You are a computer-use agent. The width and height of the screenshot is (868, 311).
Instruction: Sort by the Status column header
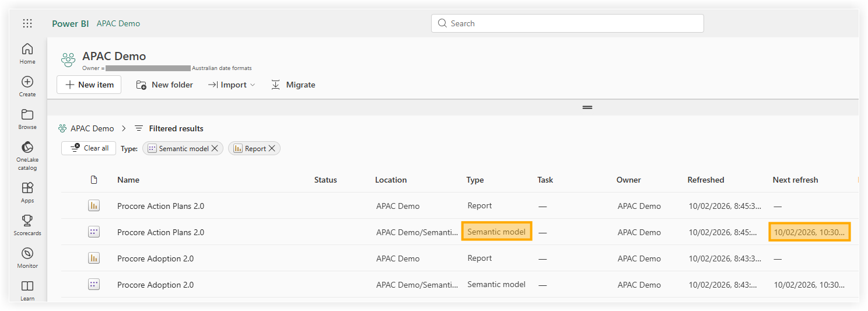pos(325,180)
